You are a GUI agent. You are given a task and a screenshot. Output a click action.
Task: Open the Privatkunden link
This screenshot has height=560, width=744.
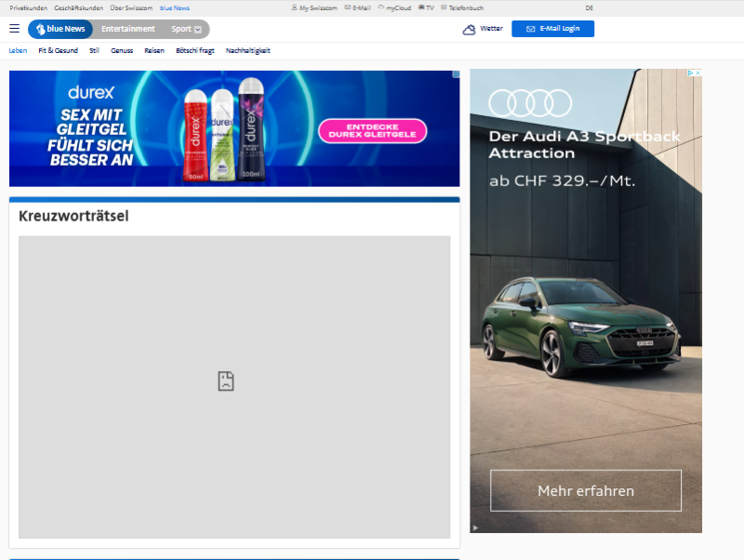(28, 7)
